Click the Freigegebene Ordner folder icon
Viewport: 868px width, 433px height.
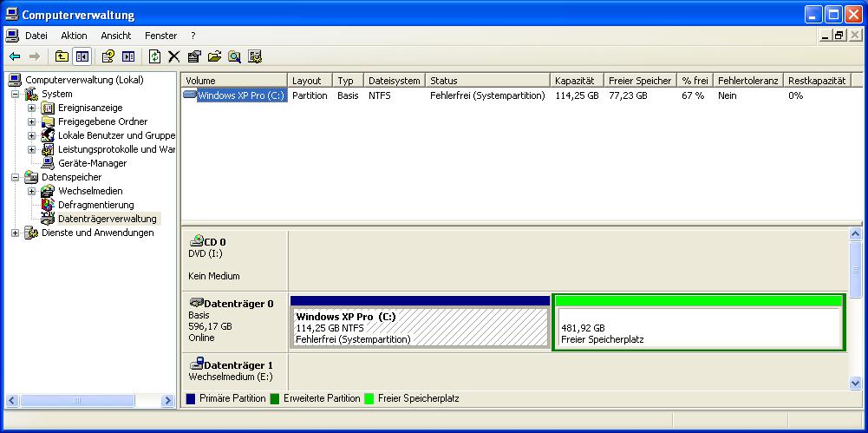[x=49, y=121]
